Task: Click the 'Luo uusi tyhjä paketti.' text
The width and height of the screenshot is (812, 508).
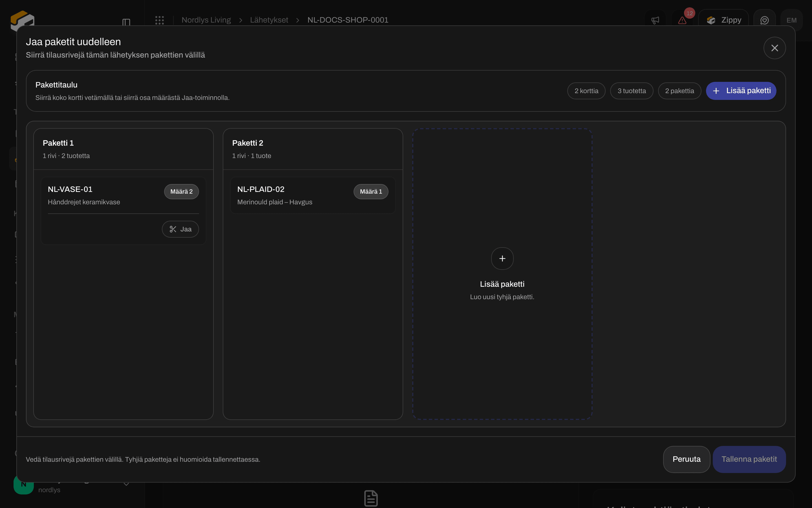Action: (x=502, y=297)
